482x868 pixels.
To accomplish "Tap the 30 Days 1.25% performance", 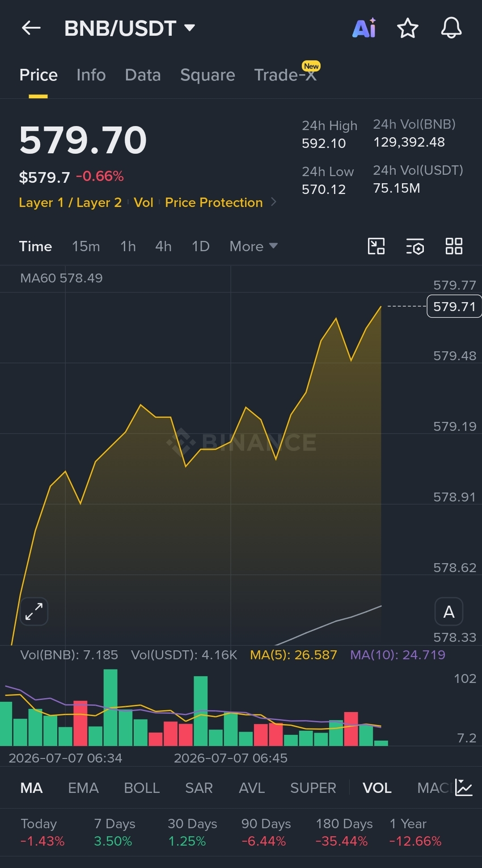I will click(x=192, y=832).
